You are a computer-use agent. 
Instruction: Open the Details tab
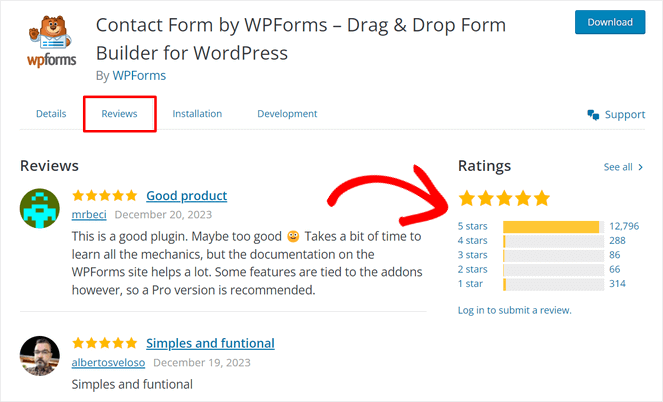pyautogui.click(x=51, y=114)
